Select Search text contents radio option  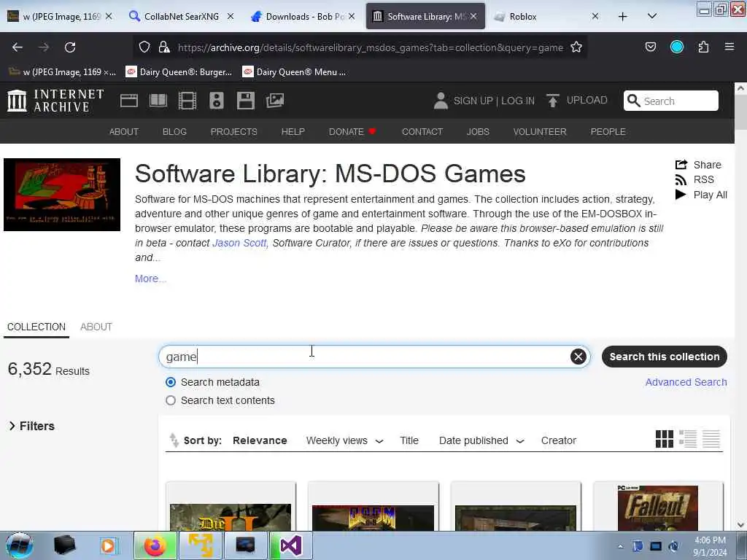point(171,400)
